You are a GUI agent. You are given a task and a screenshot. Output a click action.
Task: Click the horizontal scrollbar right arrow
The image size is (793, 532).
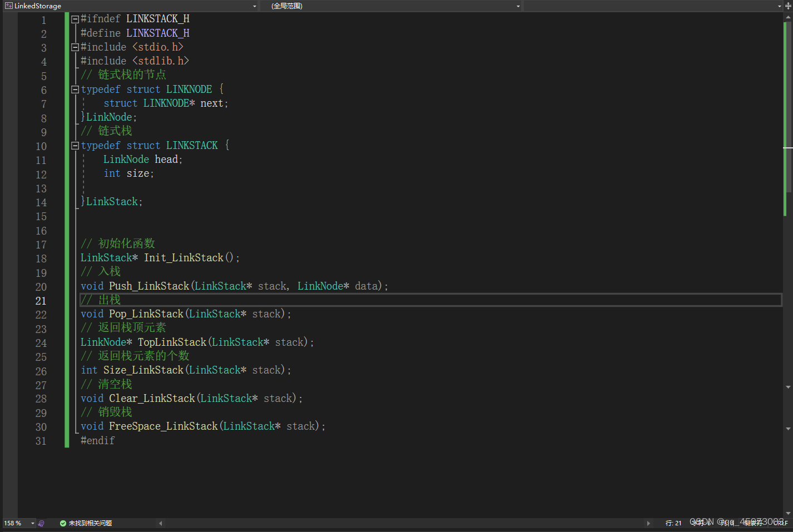648,523
